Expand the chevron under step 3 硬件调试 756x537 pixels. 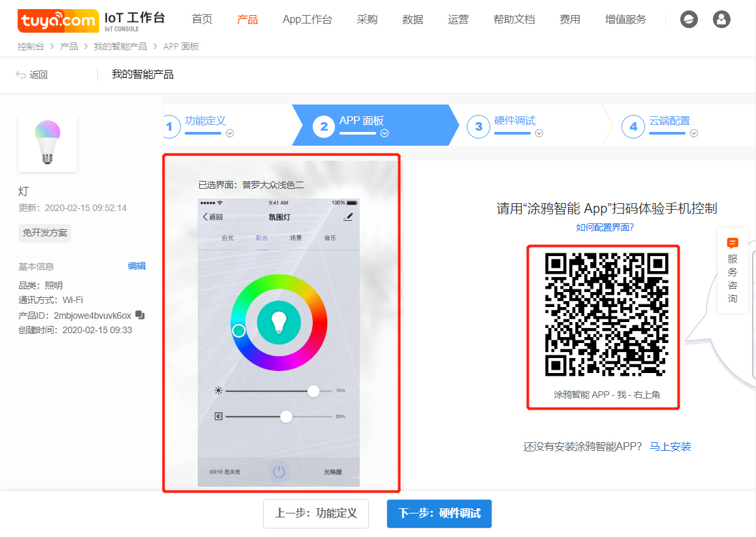(x=539, y=133)
